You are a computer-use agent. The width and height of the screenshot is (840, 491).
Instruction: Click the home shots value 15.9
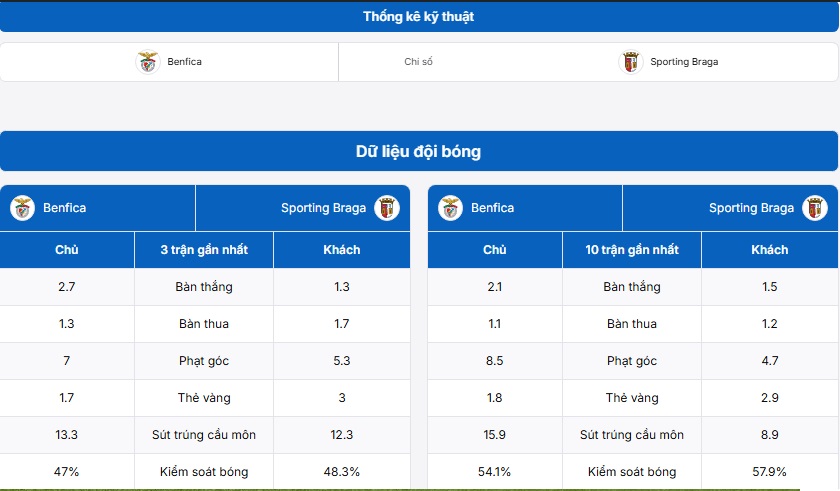point(494,435)
